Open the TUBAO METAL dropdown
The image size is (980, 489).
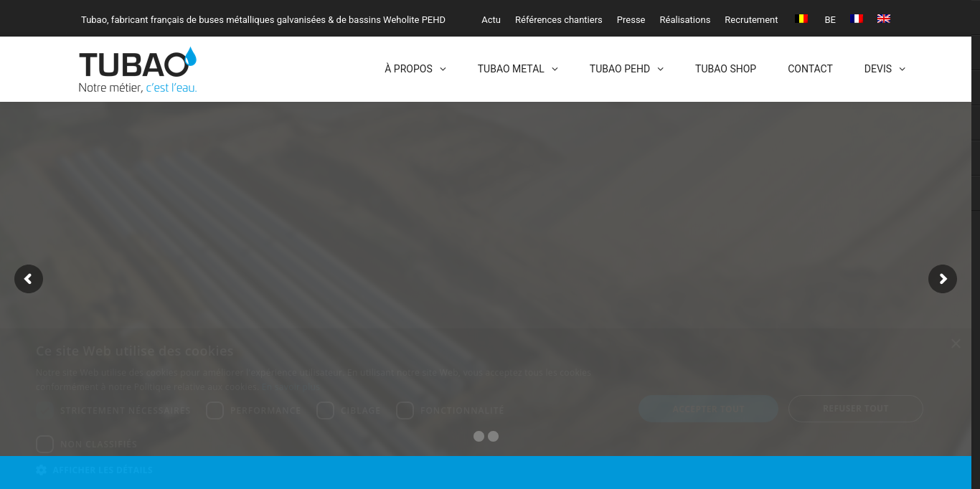pos(517,69)
